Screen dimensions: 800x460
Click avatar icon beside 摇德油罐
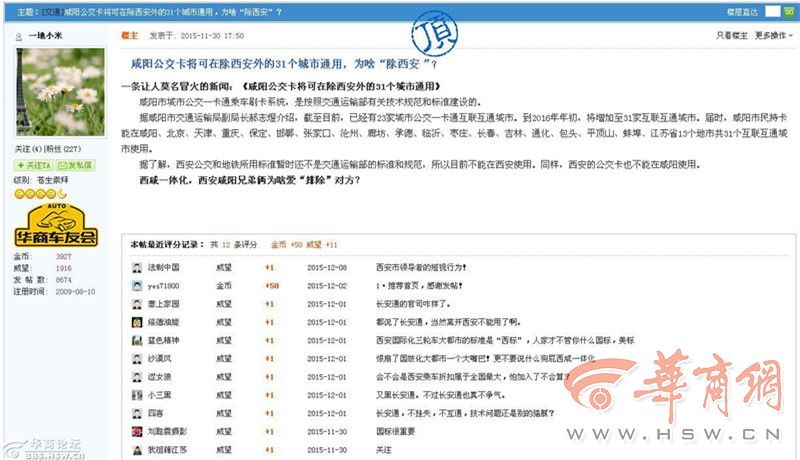tap(136, 322)
